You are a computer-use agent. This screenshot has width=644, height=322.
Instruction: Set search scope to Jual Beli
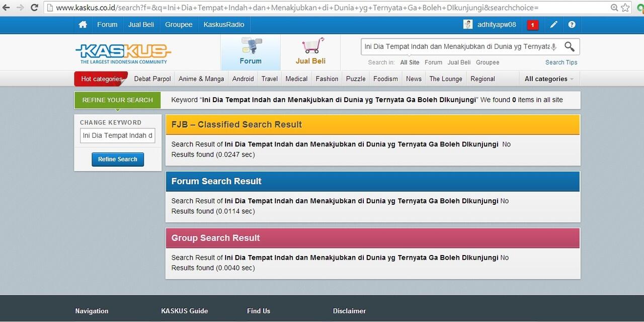pos(459,62)
